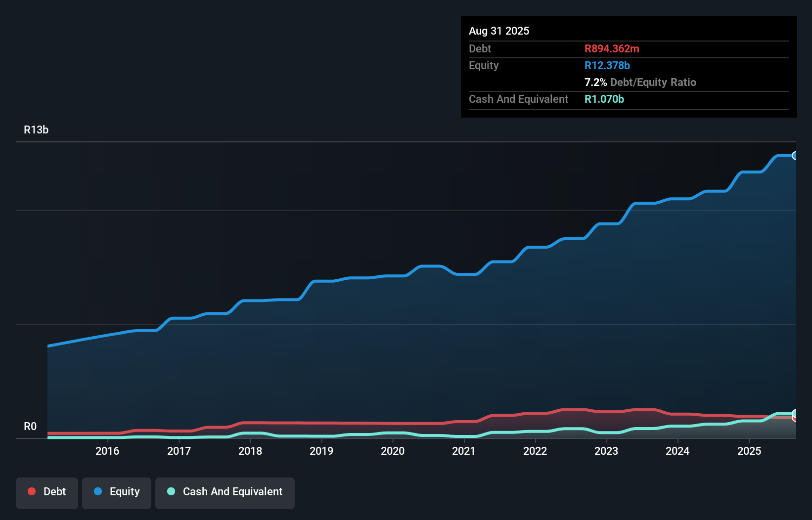Click the 2021 x-axis label

pos(464,451)
